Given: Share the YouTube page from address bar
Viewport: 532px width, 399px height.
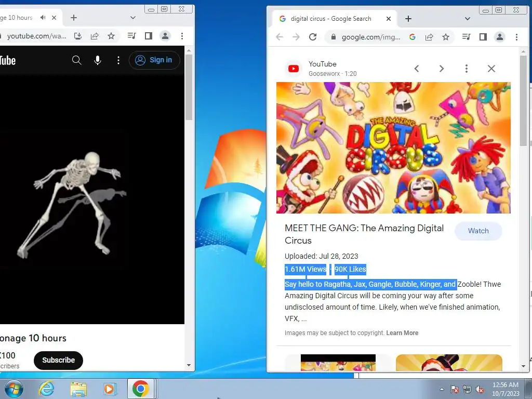Looking at the screenshot, I should pos(95,36).
